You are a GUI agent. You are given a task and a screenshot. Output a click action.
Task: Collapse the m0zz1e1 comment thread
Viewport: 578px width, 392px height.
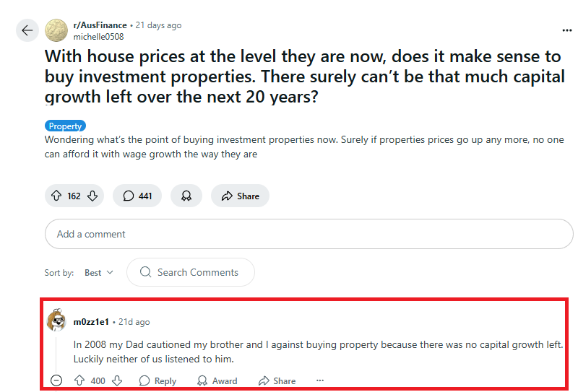[56, 380]
